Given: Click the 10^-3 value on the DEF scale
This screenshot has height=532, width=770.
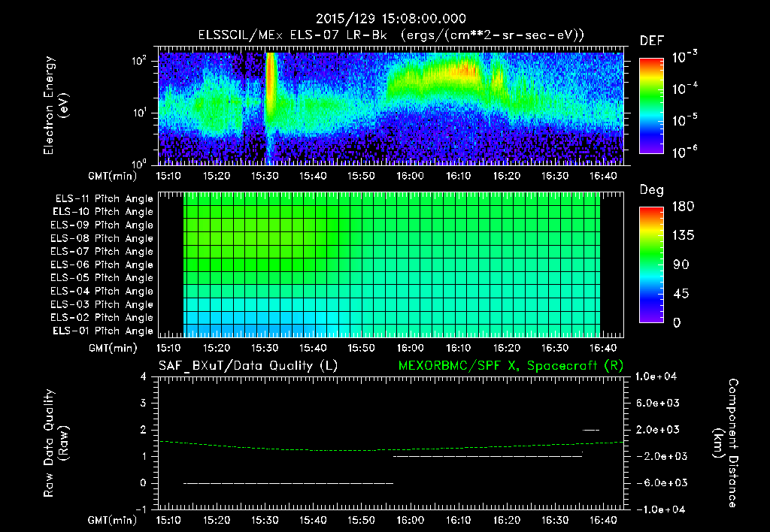Looking at the screenshot, I should click(x=685, y=57).
